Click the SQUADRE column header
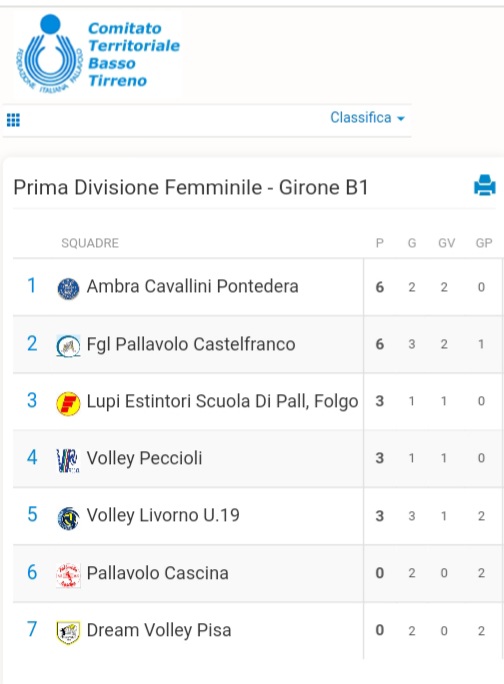This screenshot has height=684, width=504. click(x=90, y=243)
